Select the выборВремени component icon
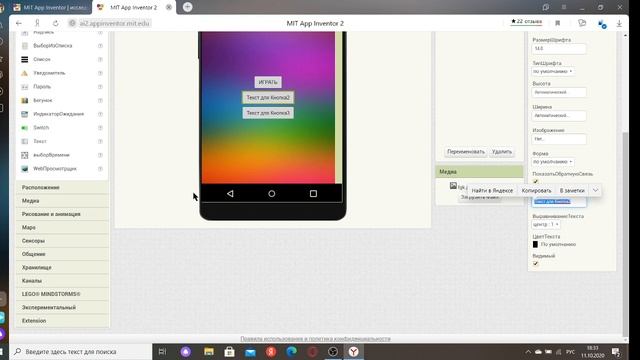This screenshot has height=360, width=640. 25,155
